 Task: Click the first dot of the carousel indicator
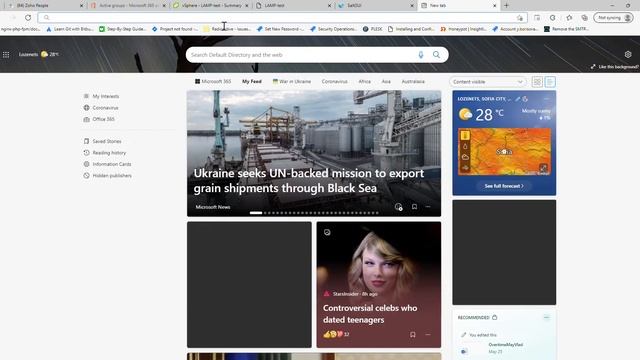pyautogui.click(x=256, y=213)
